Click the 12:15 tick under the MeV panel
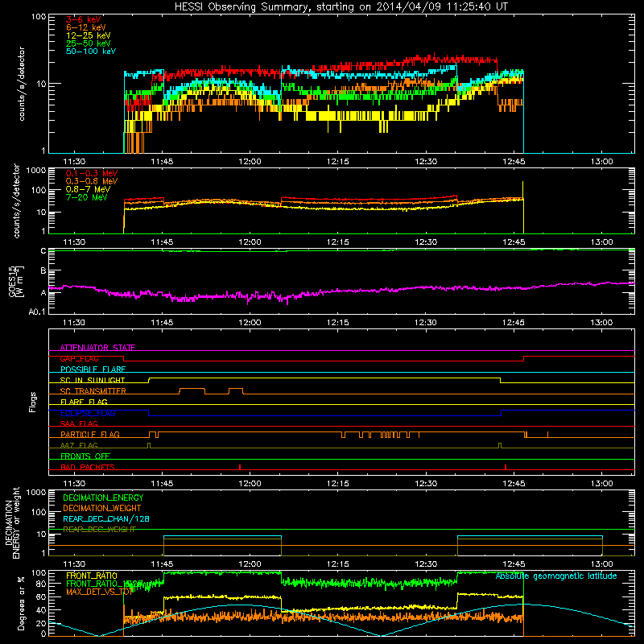The image size is (644, 644). [x=337, y=242]
